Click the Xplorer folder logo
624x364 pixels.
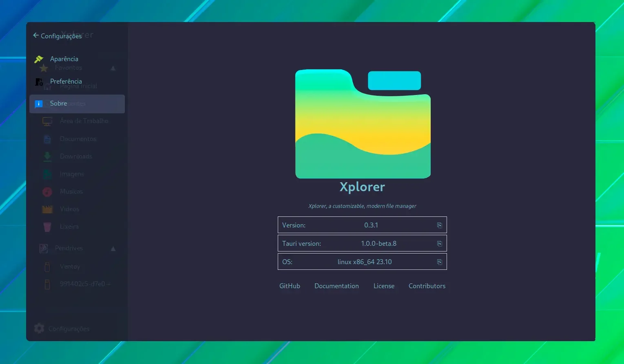[x=363, y=124]
